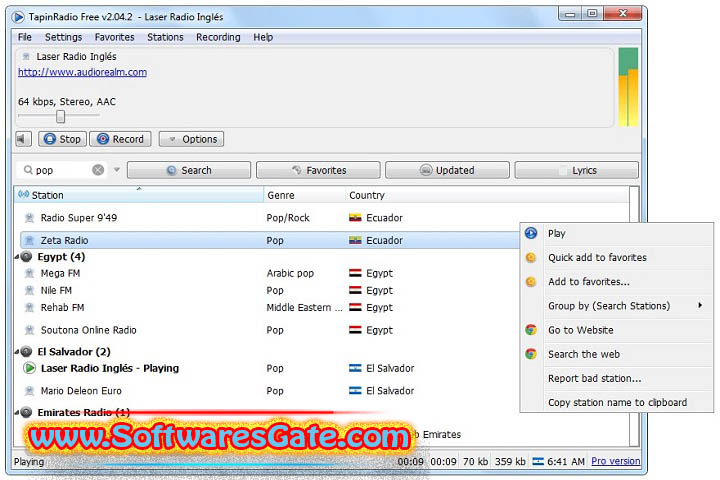The image size is (720, 480).
Task: Sort by the Genre column header
Action: pyautogui.click(x=304, y=195)
